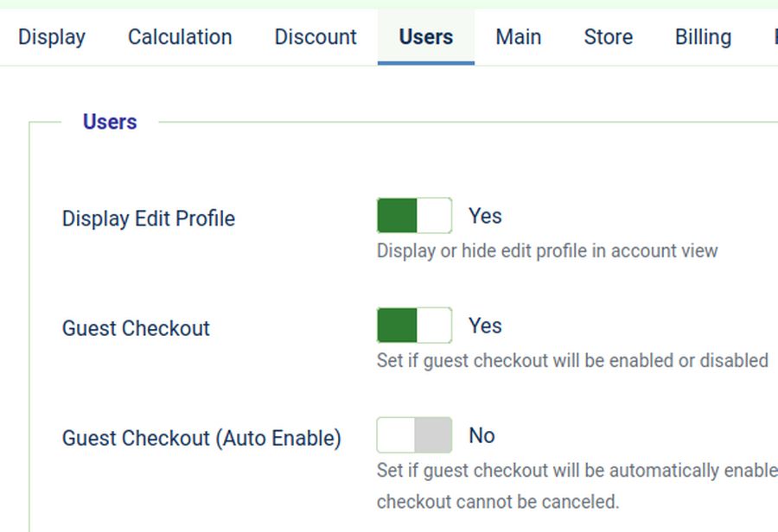This screenshot has width=778, height=532.
Task: Switch to the Store tab
Action: pyautogui.click(x=608, y=37)
